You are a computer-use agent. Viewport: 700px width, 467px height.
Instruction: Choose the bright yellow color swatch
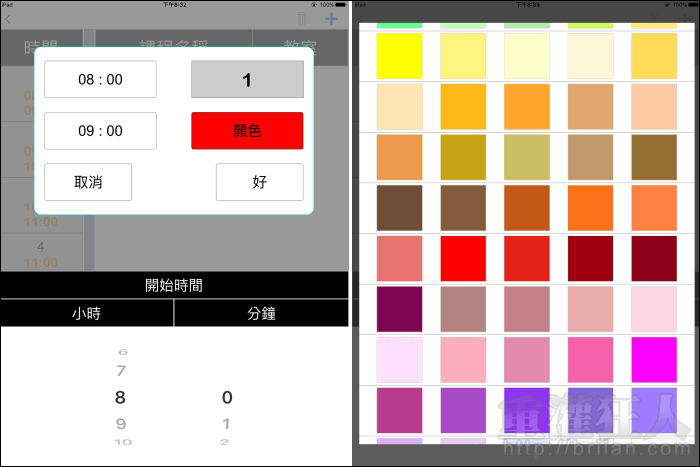pyautogui.click(x=399, y=56)
